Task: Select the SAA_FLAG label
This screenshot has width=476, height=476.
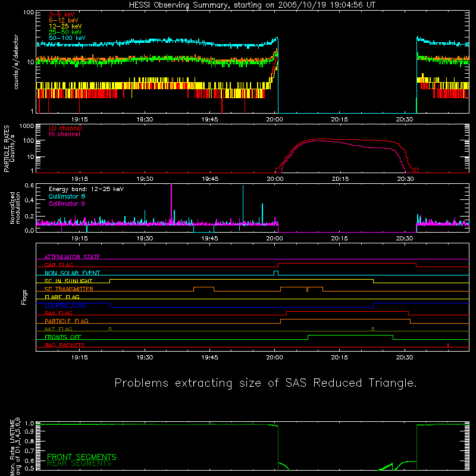Action: click(x=58, y=313)
